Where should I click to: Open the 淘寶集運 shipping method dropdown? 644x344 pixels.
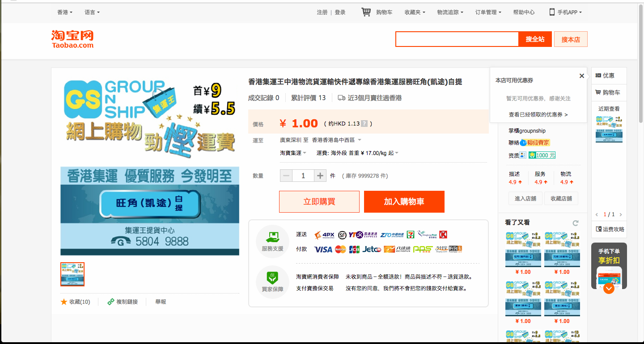click(x=293, y=153)
